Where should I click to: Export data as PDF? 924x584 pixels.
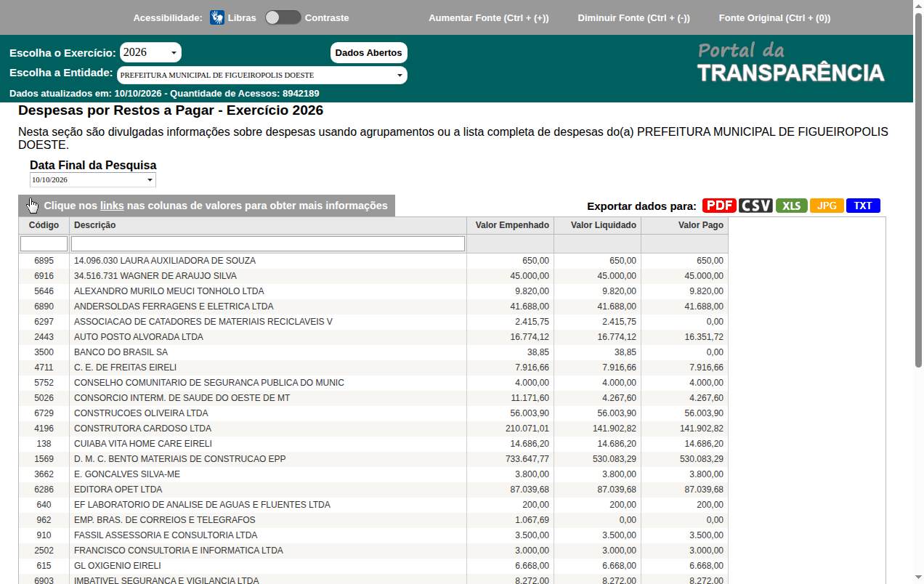(719, 206)
